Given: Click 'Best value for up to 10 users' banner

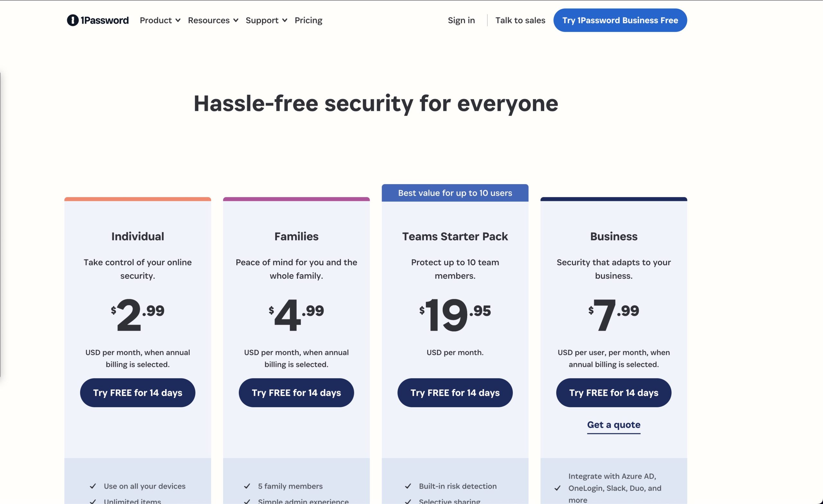Looking at the screenshot, I should tap(455, 193).
